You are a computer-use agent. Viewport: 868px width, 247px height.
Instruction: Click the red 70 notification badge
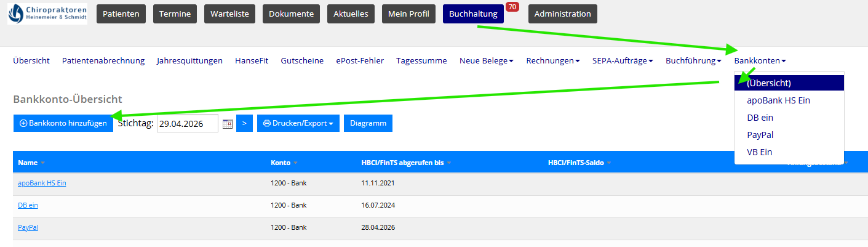coord(512,7)
